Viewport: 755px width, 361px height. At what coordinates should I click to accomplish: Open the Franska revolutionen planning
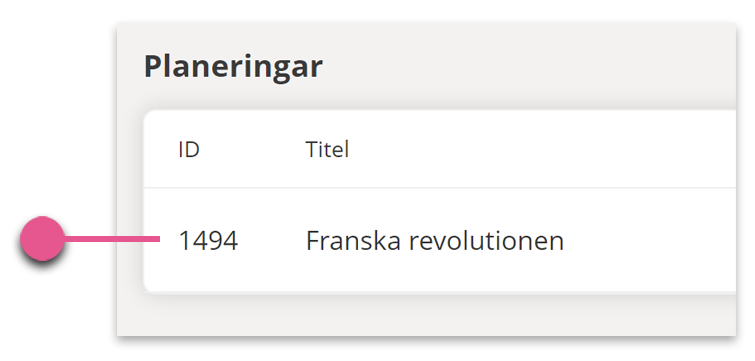coord(435,240)
